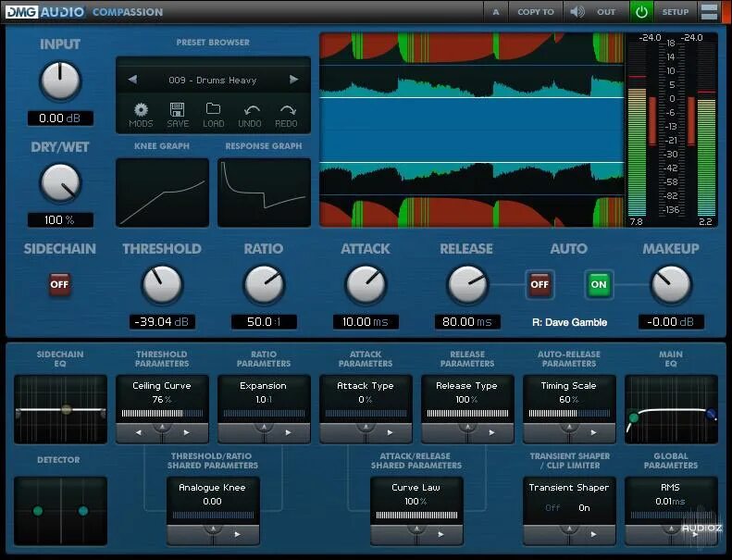The height and width of the screenshot is (560, 732).
Task: Click the center node in Sidechain EQ
Action: (67, 410)
